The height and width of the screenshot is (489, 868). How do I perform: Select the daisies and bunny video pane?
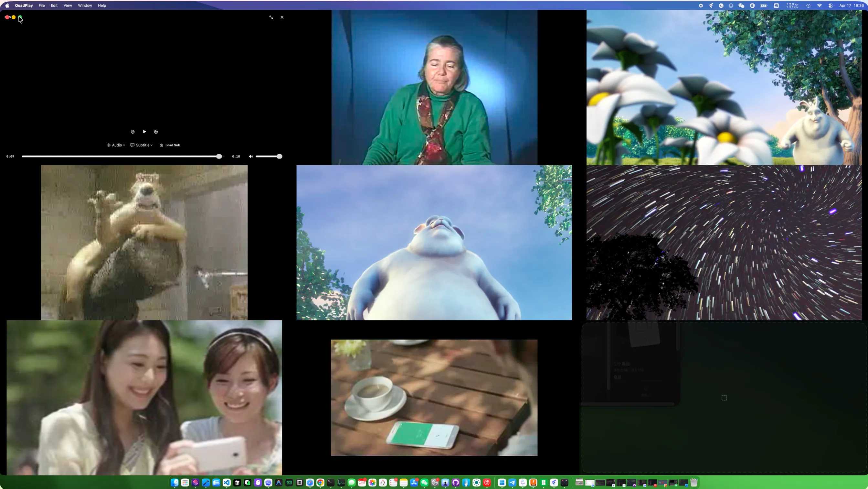(724, 87)
